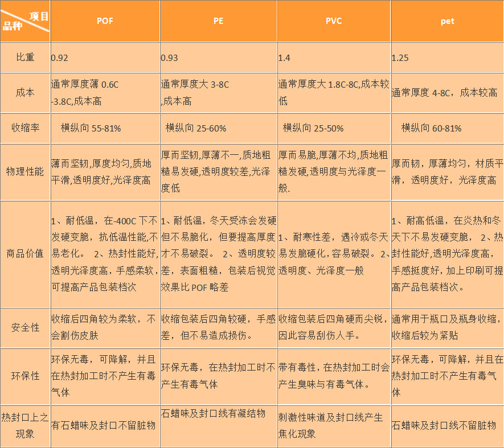Select the 环保性 row label
Image resolution: width=504 pixels, height=448 pixels.
pyautogui.click(x=25, y=376)
